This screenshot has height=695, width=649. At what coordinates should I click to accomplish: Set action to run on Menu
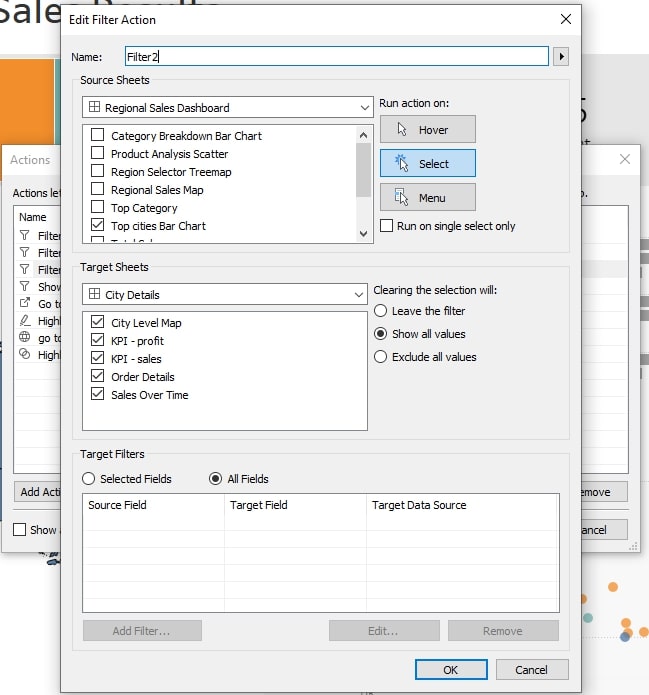click(427, 198)
